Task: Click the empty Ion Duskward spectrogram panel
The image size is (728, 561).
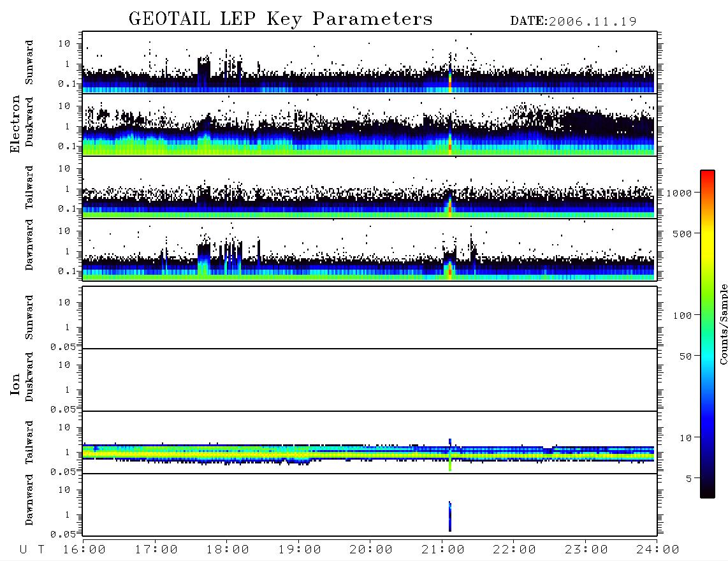Action: click(x=370, y=380)
